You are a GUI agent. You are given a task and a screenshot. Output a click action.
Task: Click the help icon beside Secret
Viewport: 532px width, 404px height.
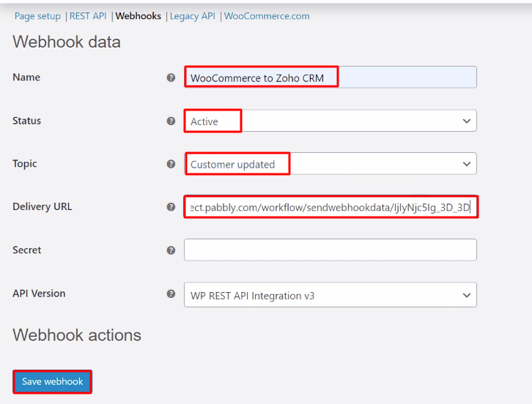pyautogui.click(x=171, y=250)
